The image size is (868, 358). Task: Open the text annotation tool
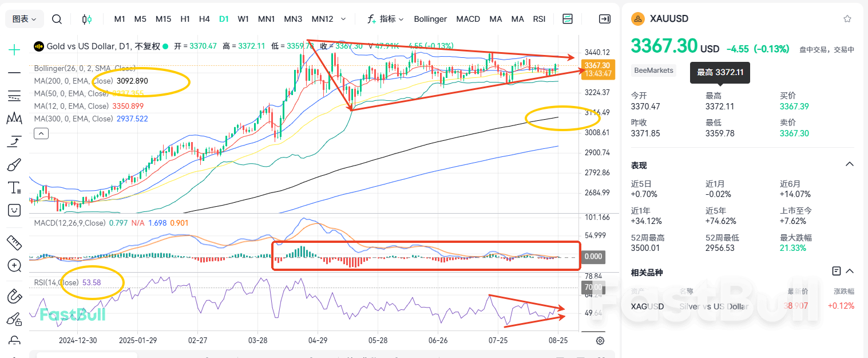point(14,187)
